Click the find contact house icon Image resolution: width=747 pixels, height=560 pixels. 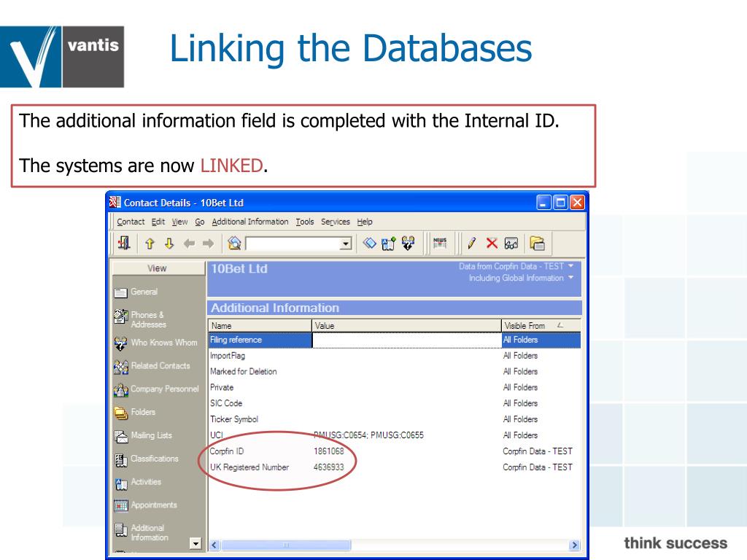tap(234, 244)
